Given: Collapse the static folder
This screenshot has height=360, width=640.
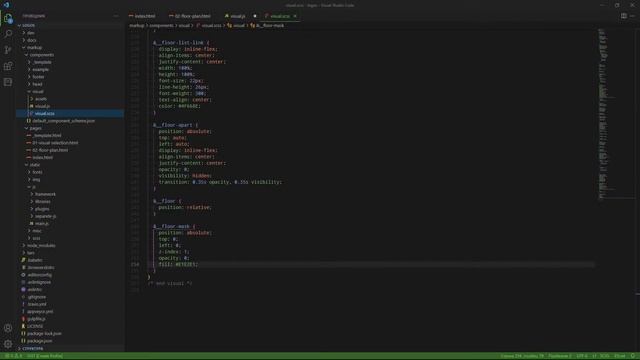Looking at the screenshot, I should pyautogui.click(x=35, y=165).
